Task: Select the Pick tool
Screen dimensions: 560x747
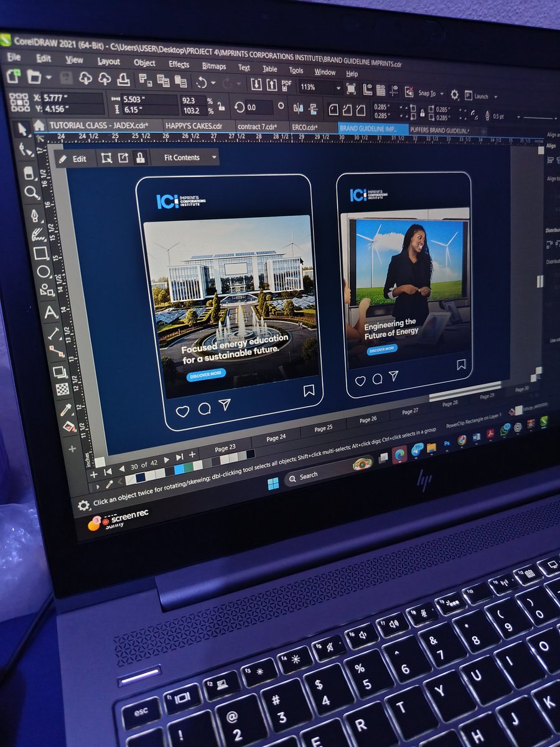Action: (x=23, y=129)
